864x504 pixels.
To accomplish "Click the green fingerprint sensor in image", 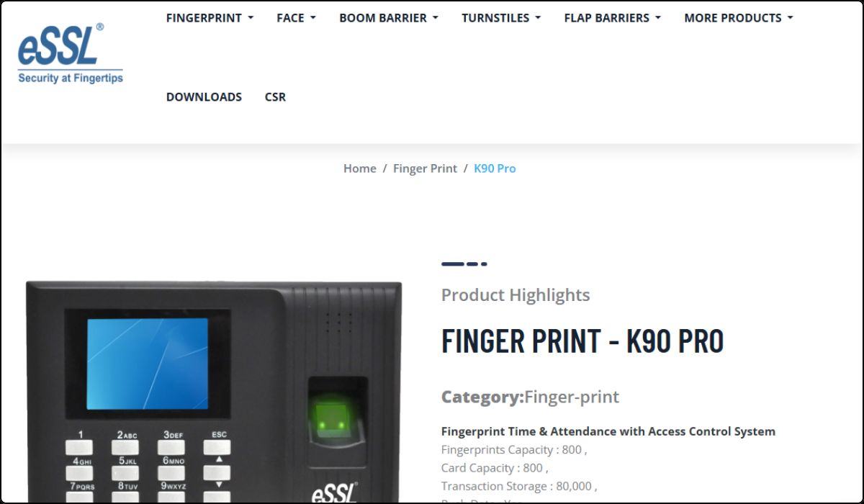I will point(331,419).
